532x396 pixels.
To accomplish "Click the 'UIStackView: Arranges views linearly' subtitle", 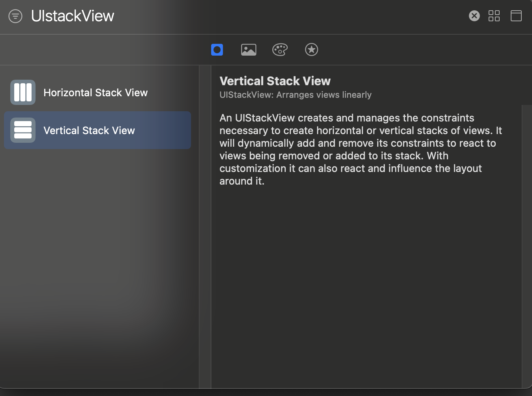I will pos(296,95).
